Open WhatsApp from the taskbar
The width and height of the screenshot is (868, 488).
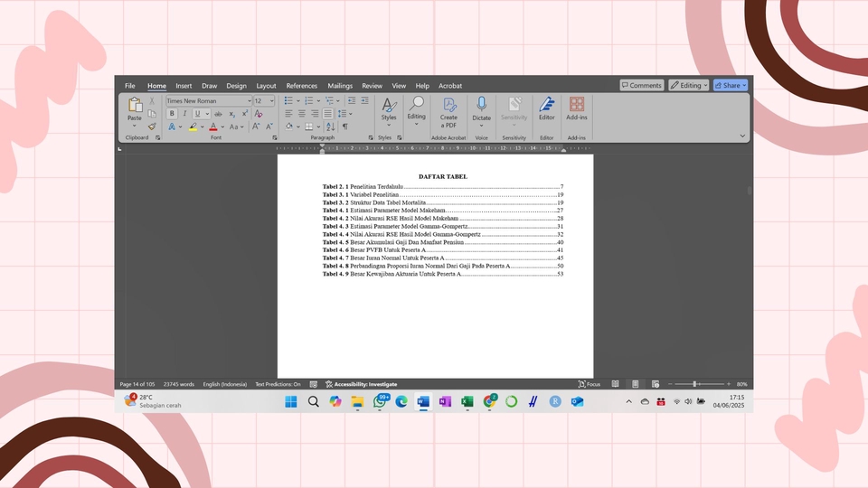(380, 401)
